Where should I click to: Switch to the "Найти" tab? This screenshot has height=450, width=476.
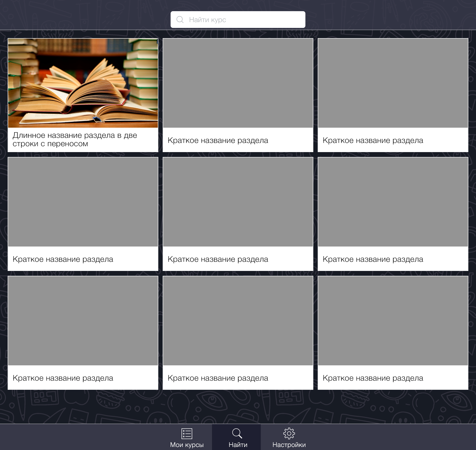coord(236,437)
